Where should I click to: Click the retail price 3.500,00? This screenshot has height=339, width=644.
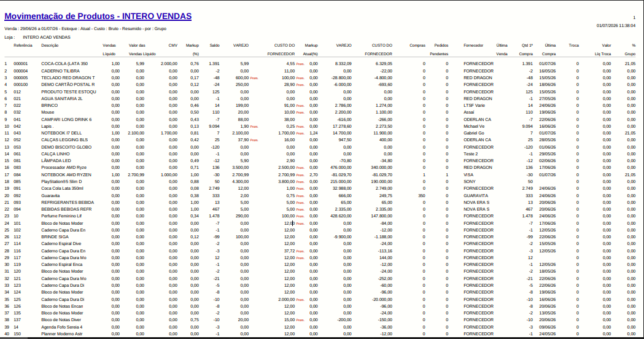tap(240, 168)
